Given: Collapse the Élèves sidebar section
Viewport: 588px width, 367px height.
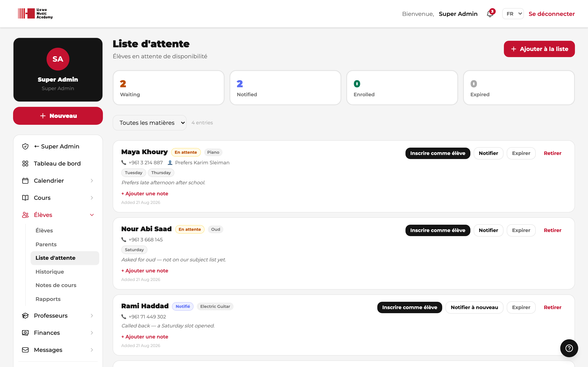Looking at the screenshot, I should point(92,215).
